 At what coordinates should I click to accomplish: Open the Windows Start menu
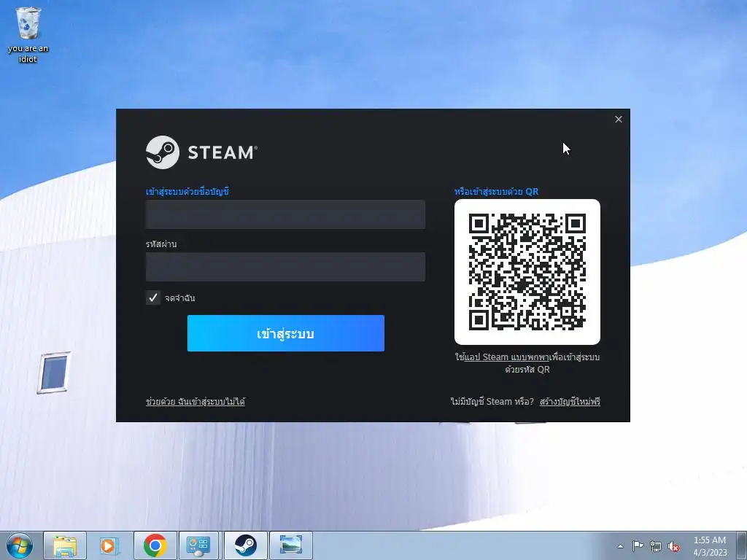20,545
